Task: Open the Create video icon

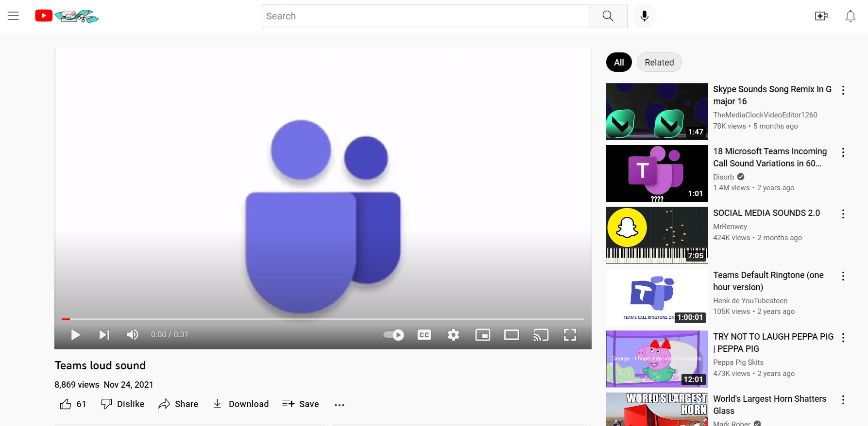Action: pyautogui.click(x=821, y=16)
